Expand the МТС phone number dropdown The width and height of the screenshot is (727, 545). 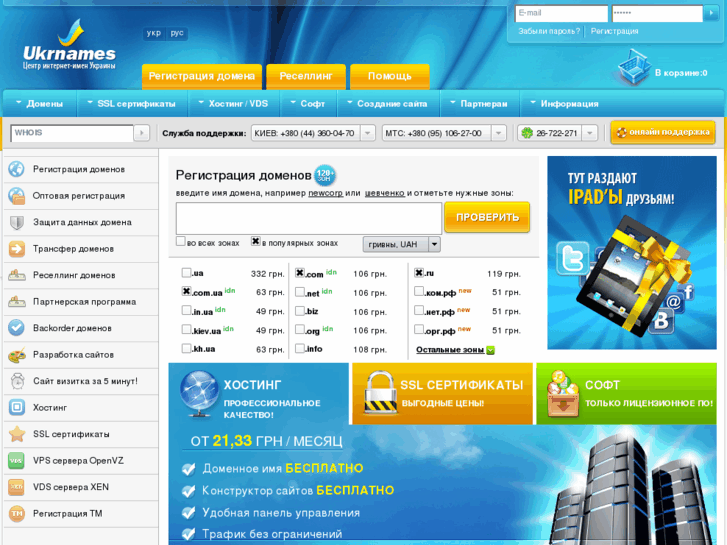[498, 133]
